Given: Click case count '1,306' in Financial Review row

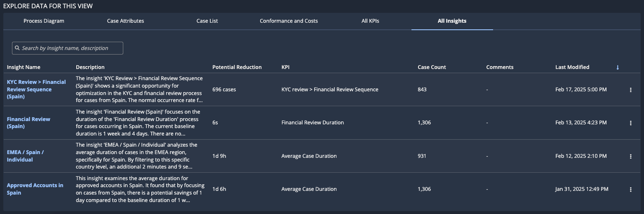Looking at the screenshot, I should click(x=424, y=122).
